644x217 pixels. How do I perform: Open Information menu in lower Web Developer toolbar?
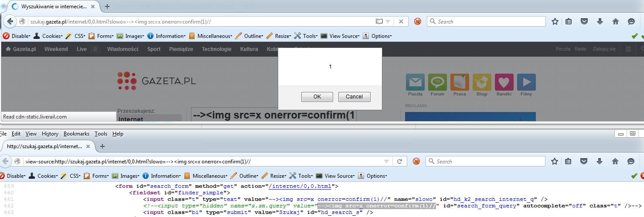[162, 176]
